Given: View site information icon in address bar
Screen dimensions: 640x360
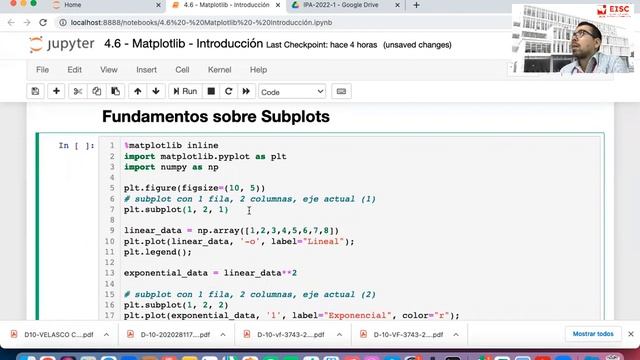Looking at the screenshot, I should click(x=63, y=22).
